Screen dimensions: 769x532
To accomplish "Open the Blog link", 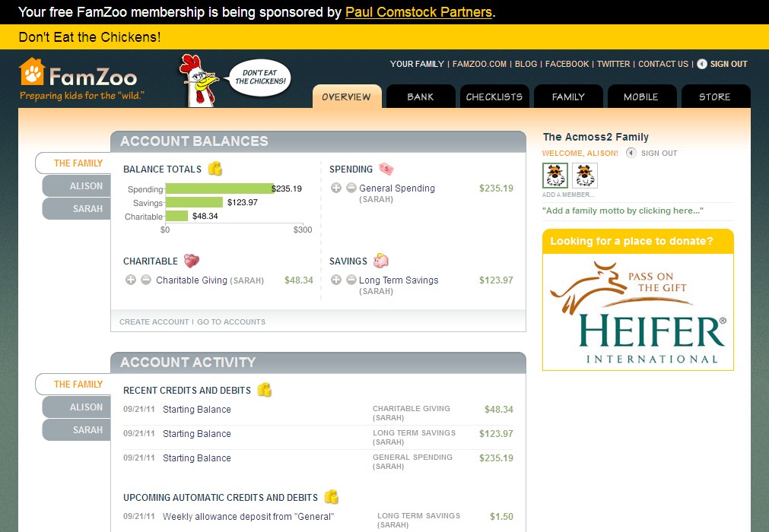I will pyautogui.click(x=526, y=64).
